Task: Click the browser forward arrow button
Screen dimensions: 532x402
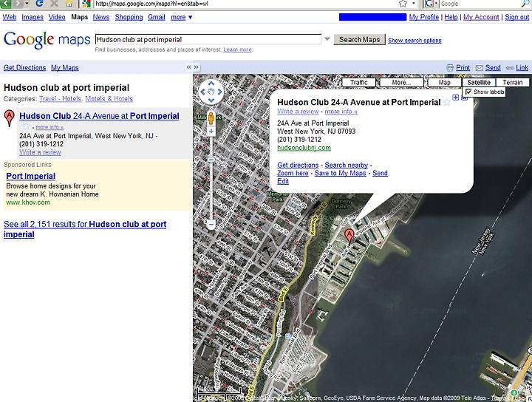Action: (x=18, y=4)
